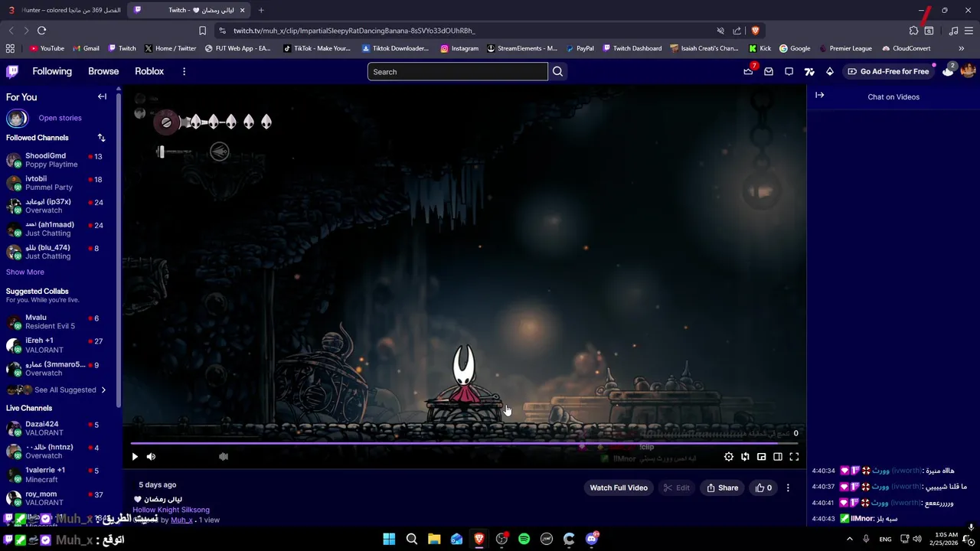Click Hollow Knight Silksong game link
980x551 pixels.
[171, 510]
